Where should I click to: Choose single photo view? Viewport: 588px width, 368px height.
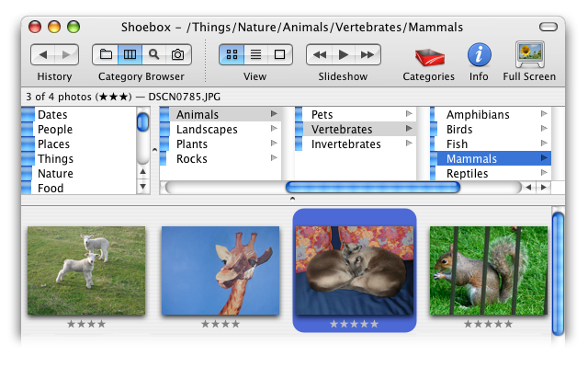click(279, 55)
